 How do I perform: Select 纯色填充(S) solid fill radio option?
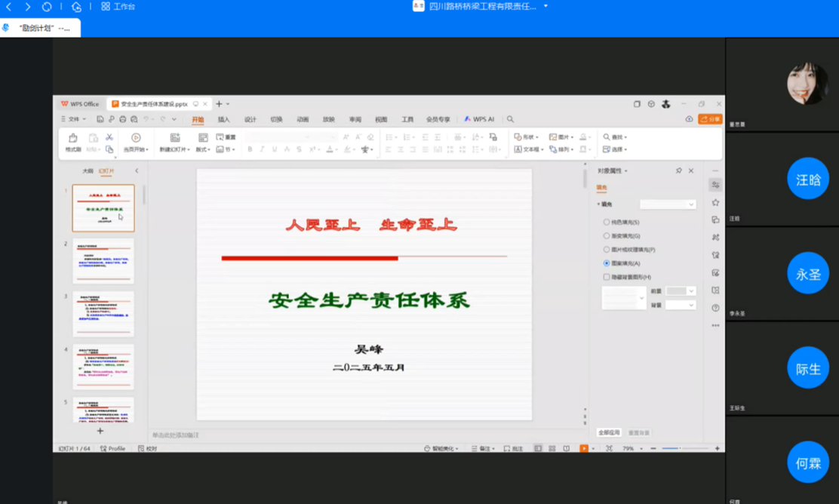tap(607, 223)
